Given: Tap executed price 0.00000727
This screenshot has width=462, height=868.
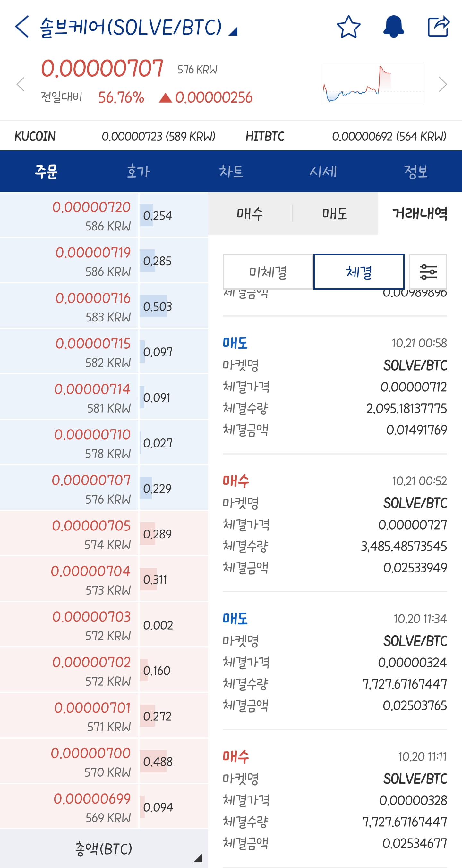Looking at the screenshot, I should pos(412,525).
